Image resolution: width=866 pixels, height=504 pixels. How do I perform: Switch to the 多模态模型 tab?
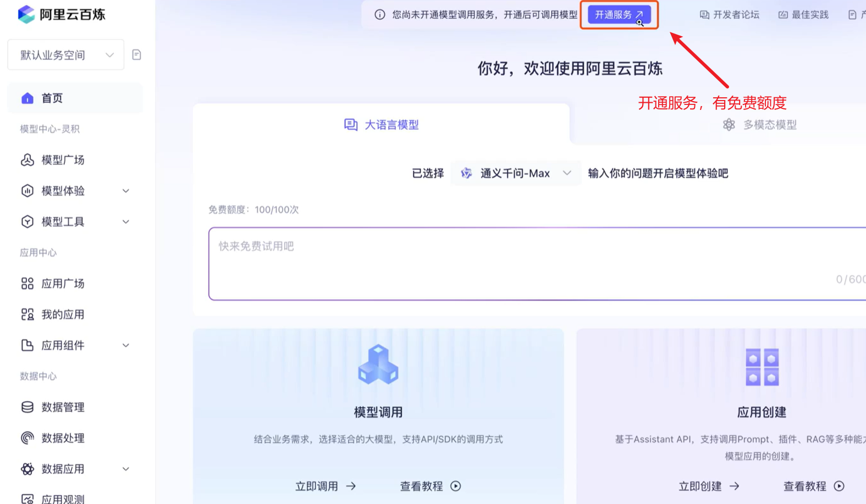(x=760, y=125)
